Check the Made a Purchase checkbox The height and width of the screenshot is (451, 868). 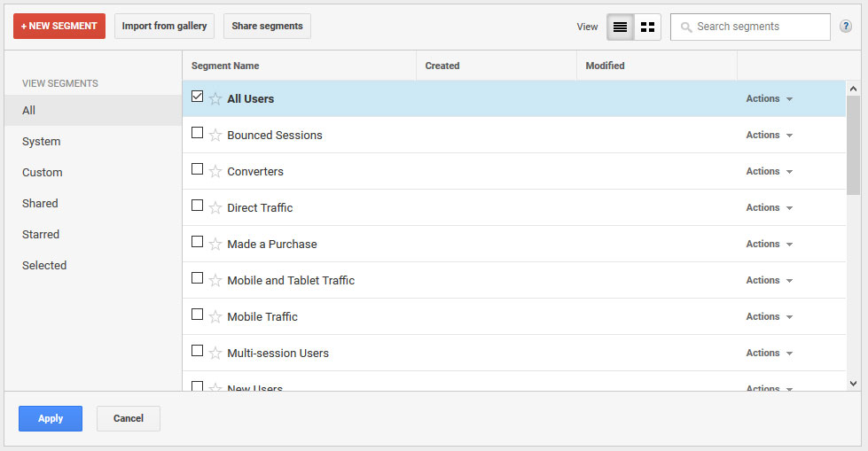(x=197, y=242)
